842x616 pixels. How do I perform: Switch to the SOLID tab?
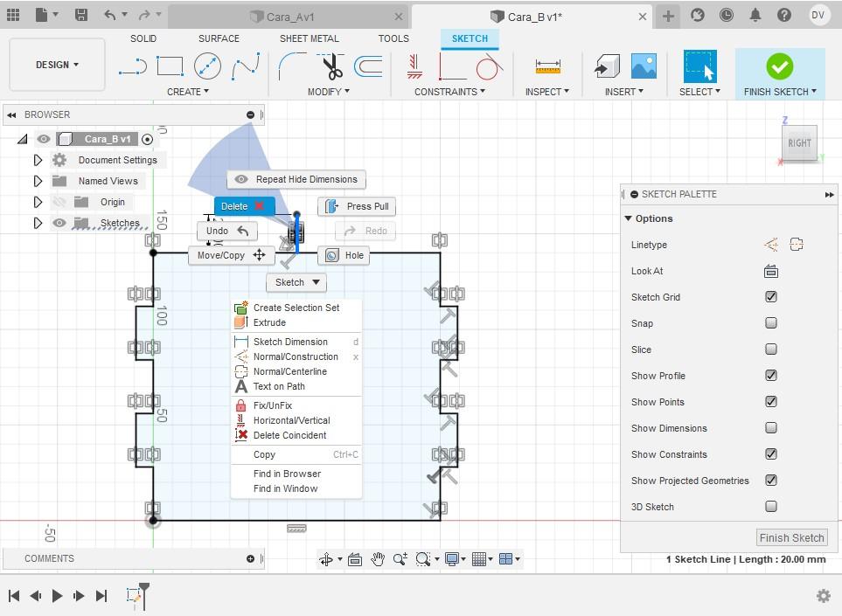click(143, 38)
